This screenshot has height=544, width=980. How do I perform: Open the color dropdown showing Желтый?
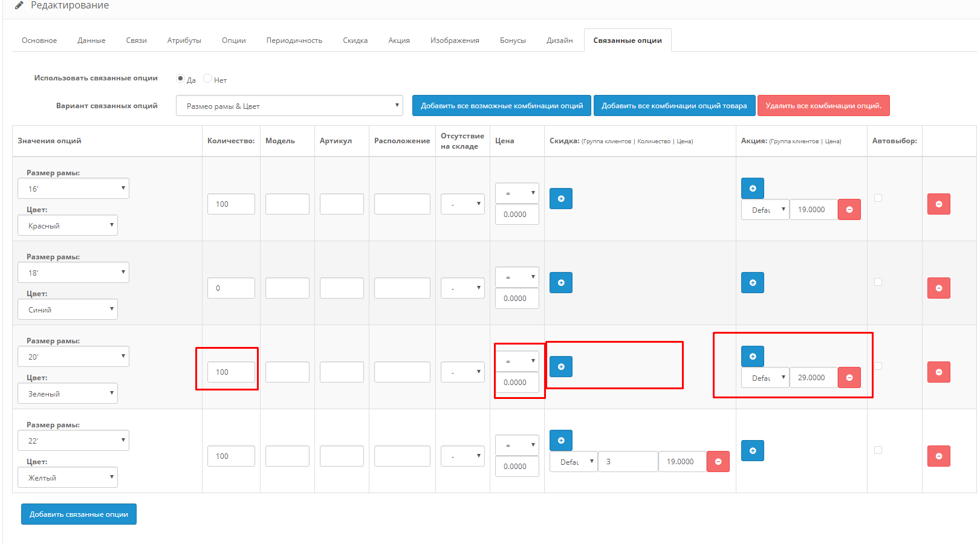coord(67,478)
